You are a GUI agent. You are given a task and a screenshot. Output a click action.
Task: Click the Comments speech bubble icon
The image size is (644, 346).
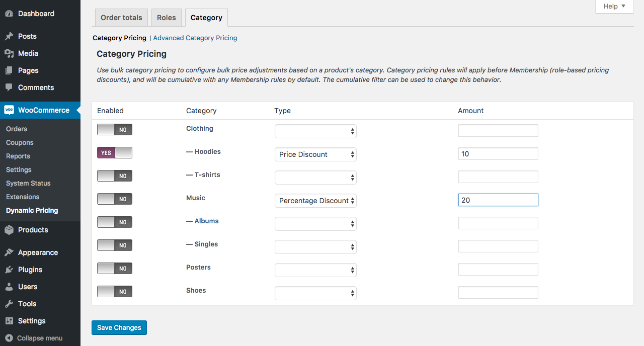coord(9,88)
